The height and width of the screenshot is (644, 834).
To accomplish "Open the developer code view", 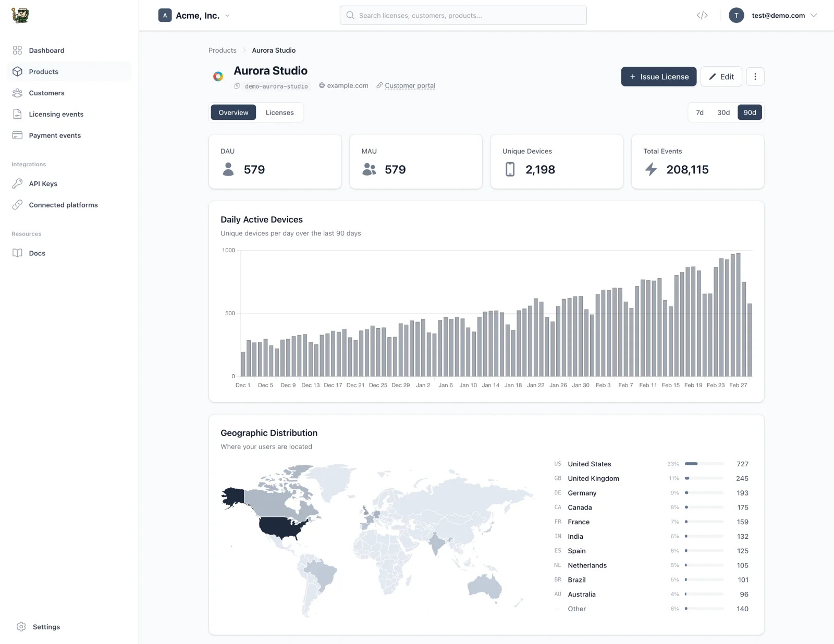I will (702, 15).
